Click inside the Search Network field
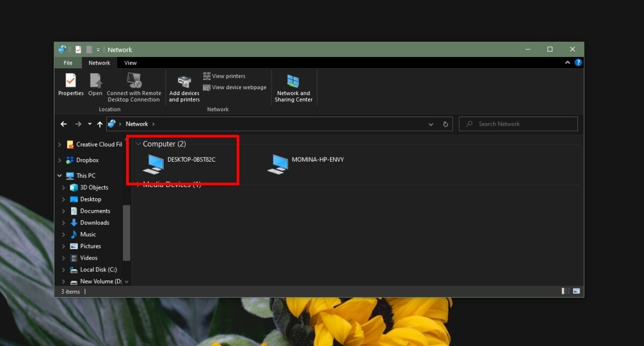 pyautogui.click(x=518, y=124)
